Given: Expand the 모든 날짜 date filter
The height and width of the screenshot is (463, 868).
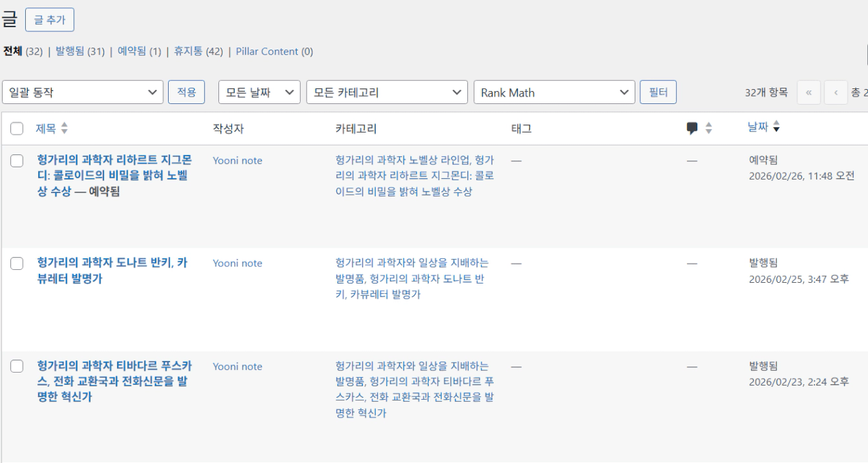Looking at the screenshot, I should point(259,92).
